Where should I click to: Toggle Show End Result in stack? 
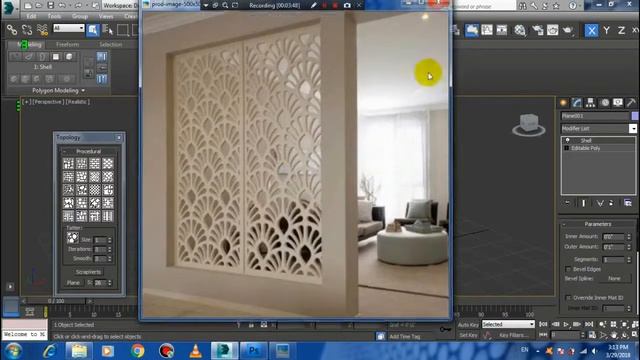pyautogui.click(x=584, y=203)
